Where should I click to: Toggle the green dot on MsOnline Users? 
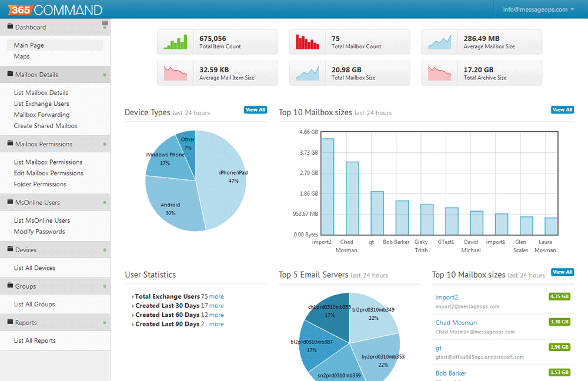(105, 202)
